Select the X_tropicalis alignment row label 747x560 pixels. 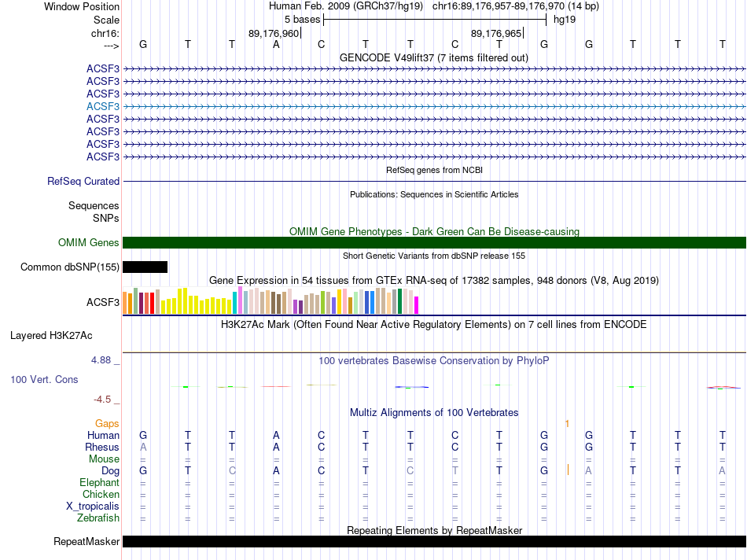[93, 507]
